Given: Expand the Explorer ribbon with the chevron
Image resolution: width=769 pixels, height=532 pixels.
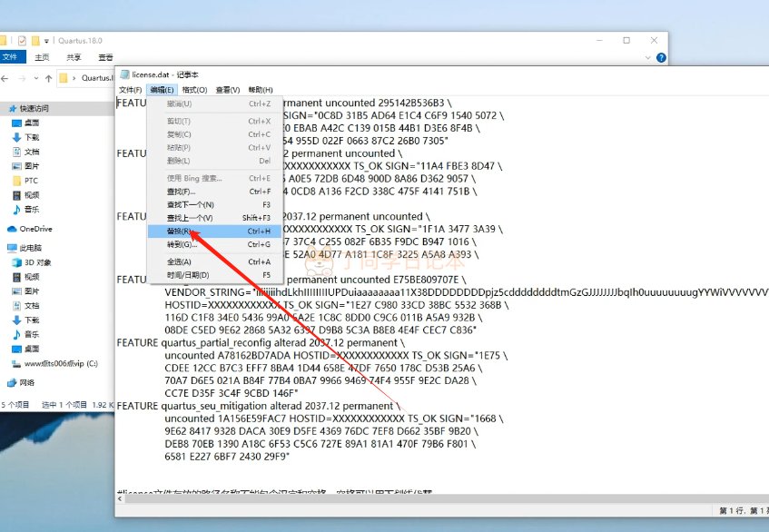Looking at the screenshot, I should (648, 57).
